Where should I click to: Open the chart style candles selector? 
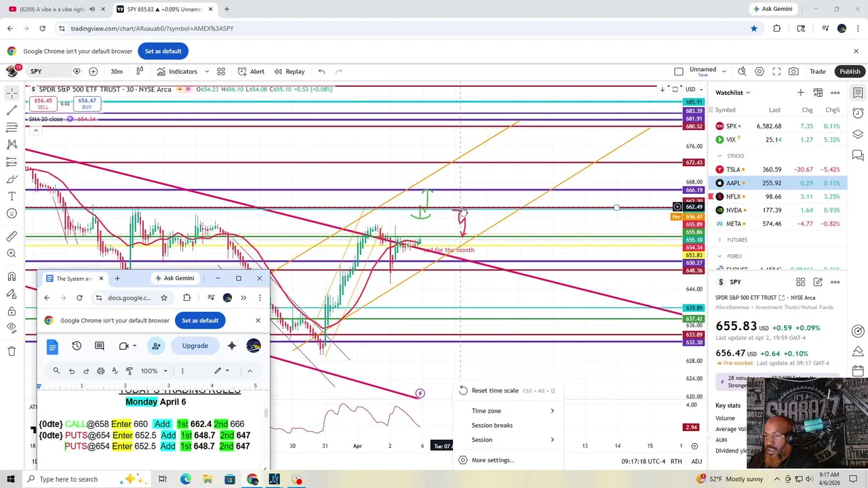coord(140,71)
